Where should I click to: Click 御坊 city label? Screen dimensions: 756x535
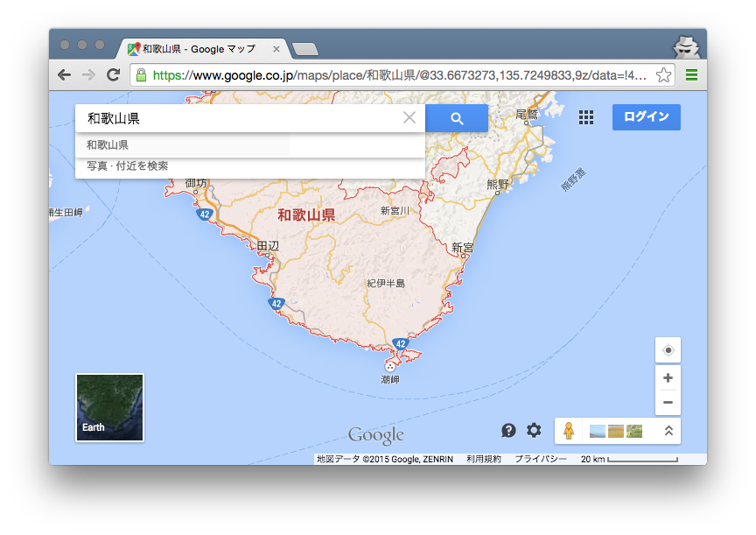[x=196, y=183]
